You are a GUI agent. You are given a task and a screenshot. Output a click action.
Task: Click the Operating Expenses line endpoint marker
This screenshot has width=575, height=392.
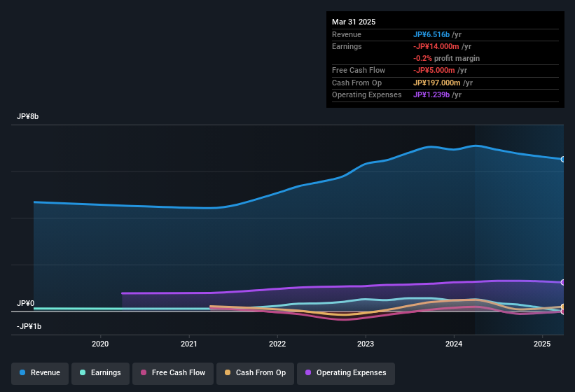pyautogui.click(x=563, y=283)
